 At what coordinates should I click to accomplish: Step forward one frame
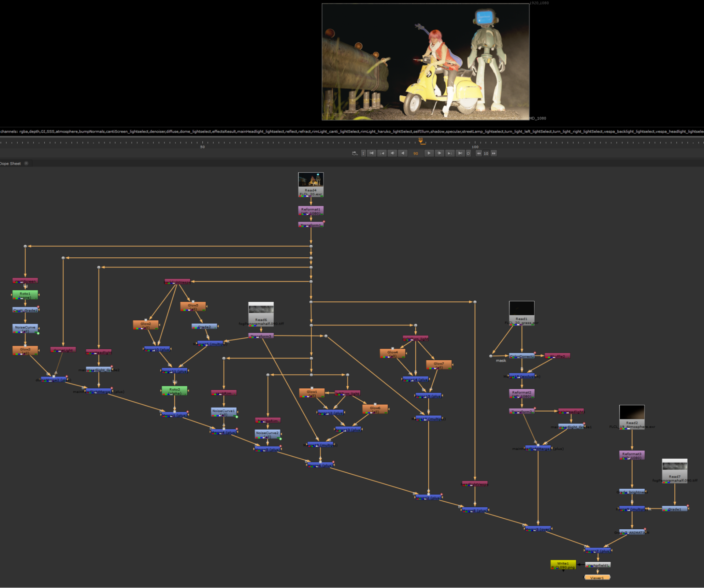[439, 153]
